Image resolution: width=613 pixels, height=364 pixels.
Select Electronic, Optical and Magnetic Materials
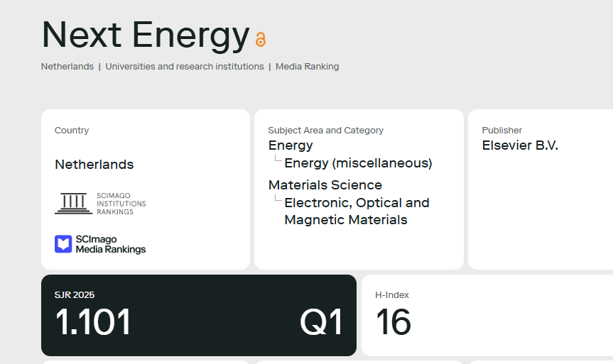(x=357, y=211)
